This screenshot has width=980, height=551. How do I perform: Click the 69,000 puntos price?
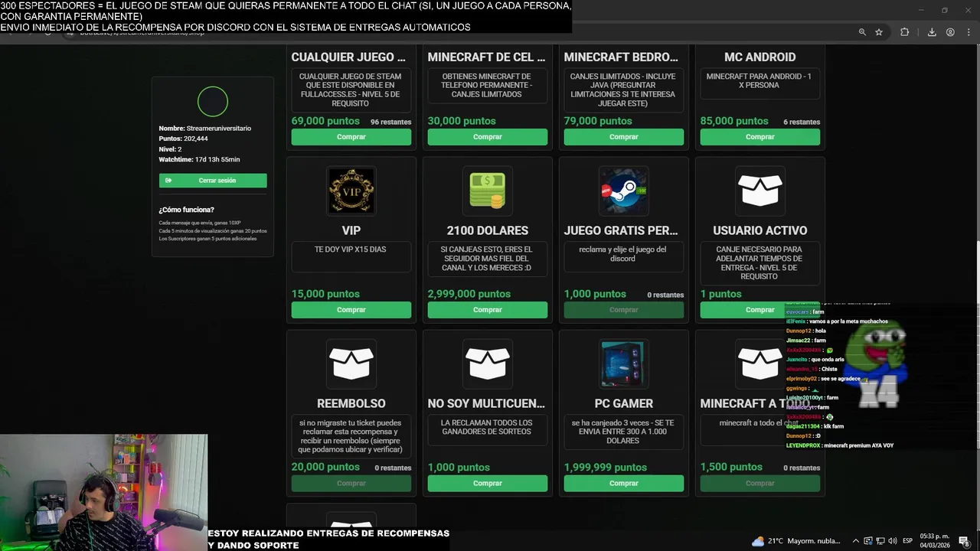[x=325, y=121]
